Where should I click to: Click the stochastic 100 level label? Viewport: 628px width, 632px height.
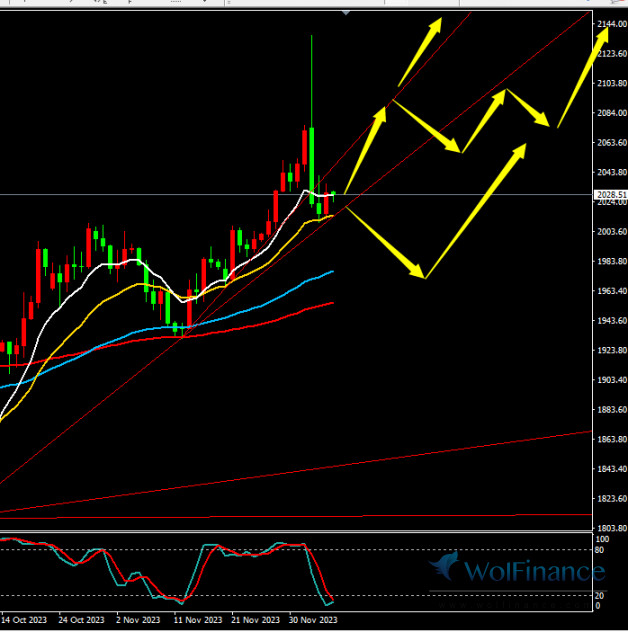tap(602, 539)
